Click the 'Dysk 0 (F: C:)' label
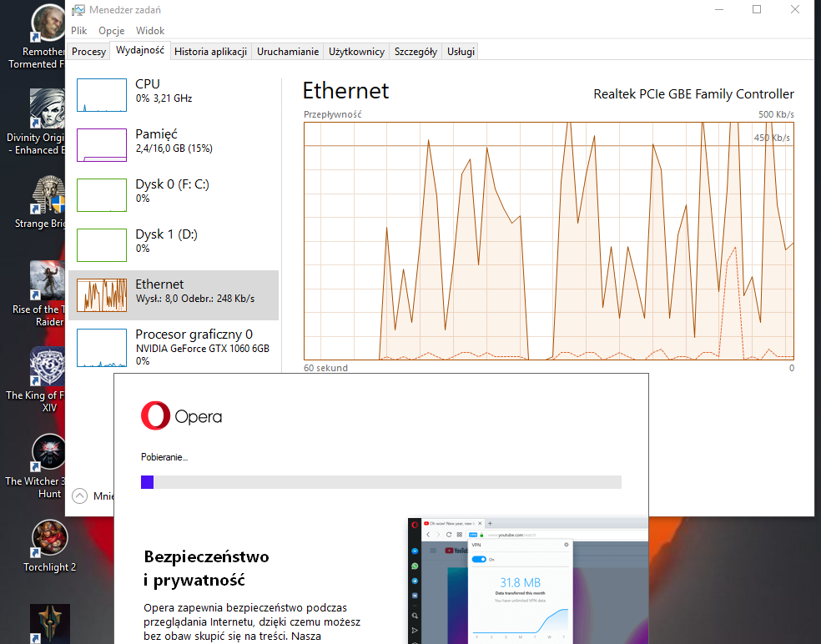Viewport: 821px width, 644px height. 172,184
